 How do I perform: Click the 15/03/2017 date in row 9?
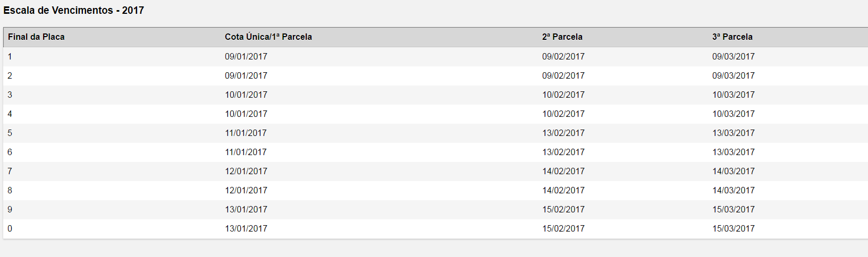pos(734,209)
